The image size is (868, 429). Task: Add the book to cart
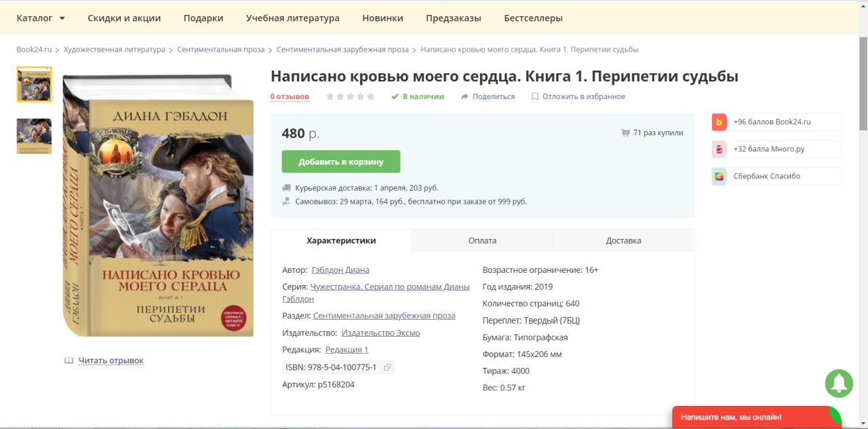tap(341, 162)
